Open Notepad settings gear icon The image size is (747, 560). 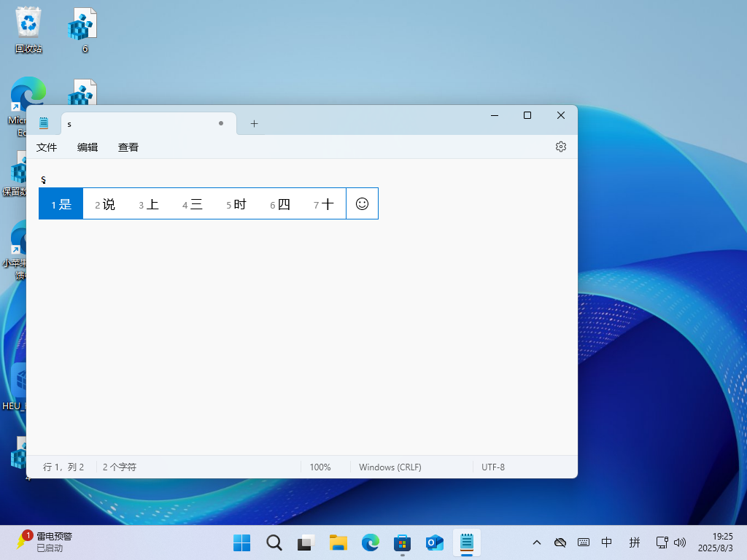click(561, 147)
